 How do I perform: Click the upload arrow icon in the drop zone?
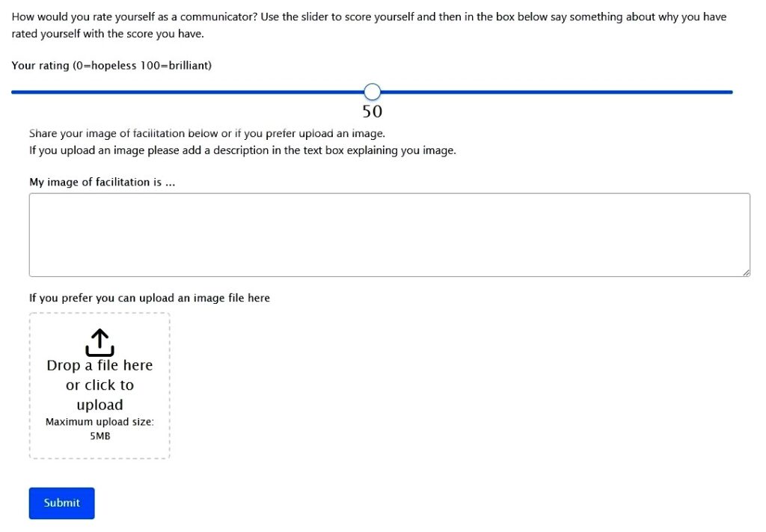pos(99,342)
